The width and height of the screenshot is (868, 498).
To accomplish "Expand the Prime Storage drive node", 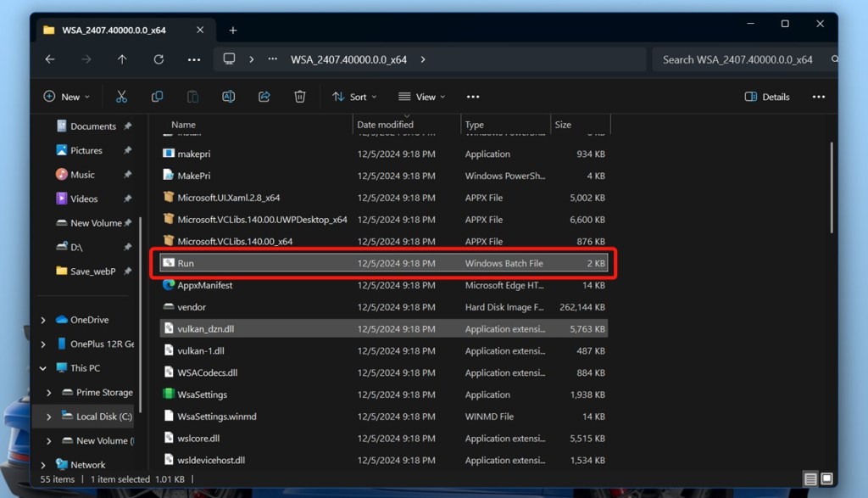I will pos(48,392).
